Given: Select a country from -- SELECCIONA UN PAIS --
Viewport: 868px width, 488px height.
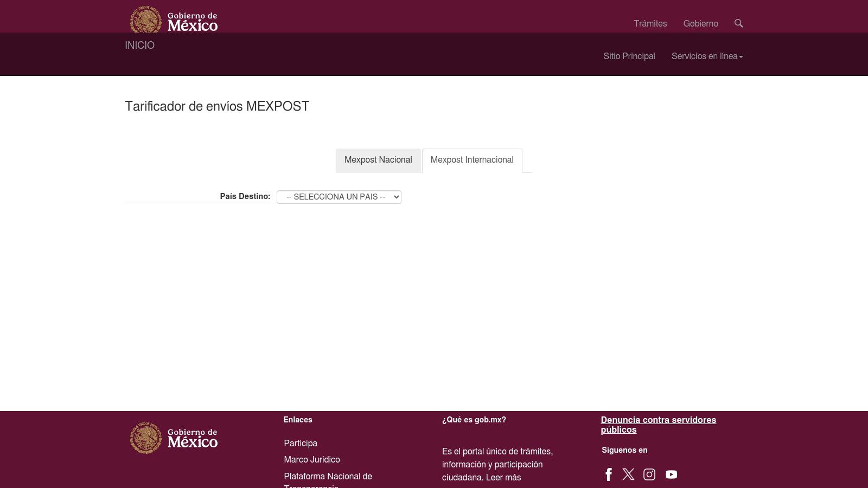Looking at the screenshot, I should pyautogui.click(x=339, y=196).
